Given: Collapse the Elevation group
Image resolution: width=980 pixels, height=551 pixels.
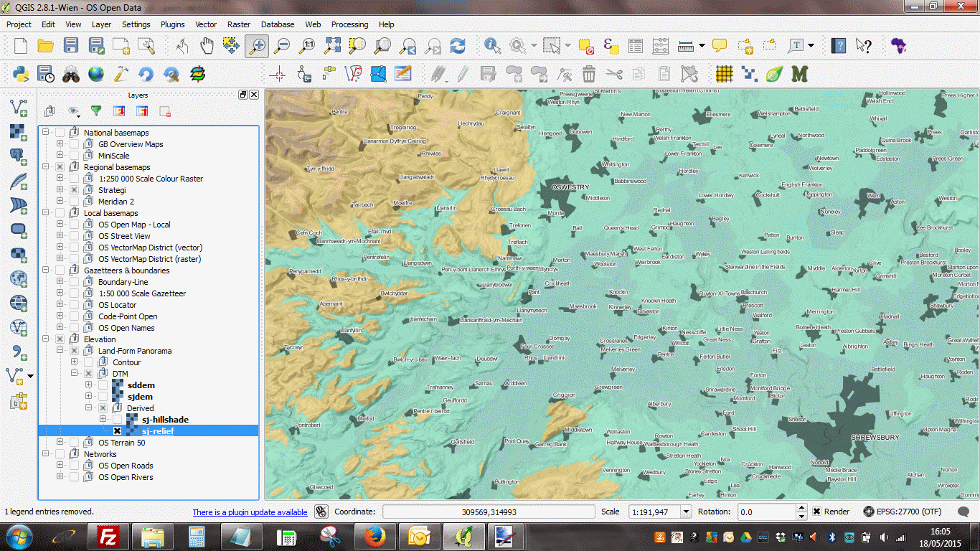Looking at the screenshot, I should [x=45, y=339].
